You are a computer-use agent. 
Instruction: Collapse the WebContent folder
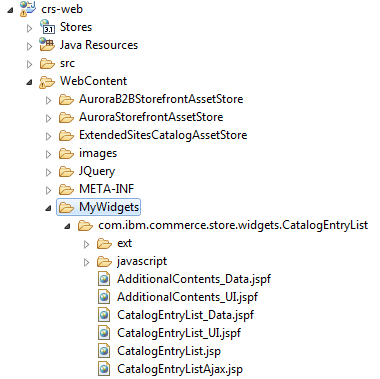tap(29, 82)
